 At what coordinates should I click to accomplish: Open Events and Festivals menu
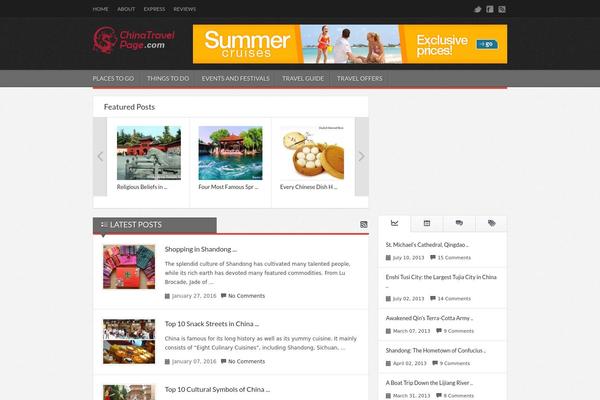tap(236, 78)
